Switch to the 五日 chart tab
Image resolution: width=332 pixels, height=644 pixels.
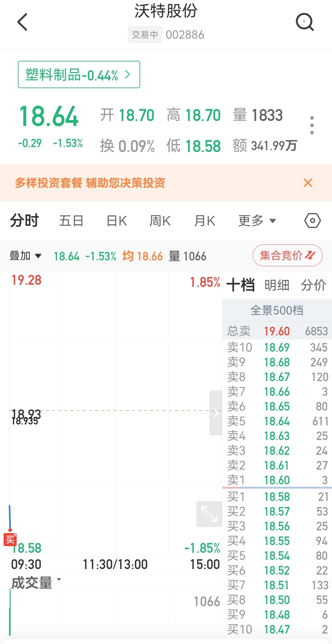[x=71, y=221]
